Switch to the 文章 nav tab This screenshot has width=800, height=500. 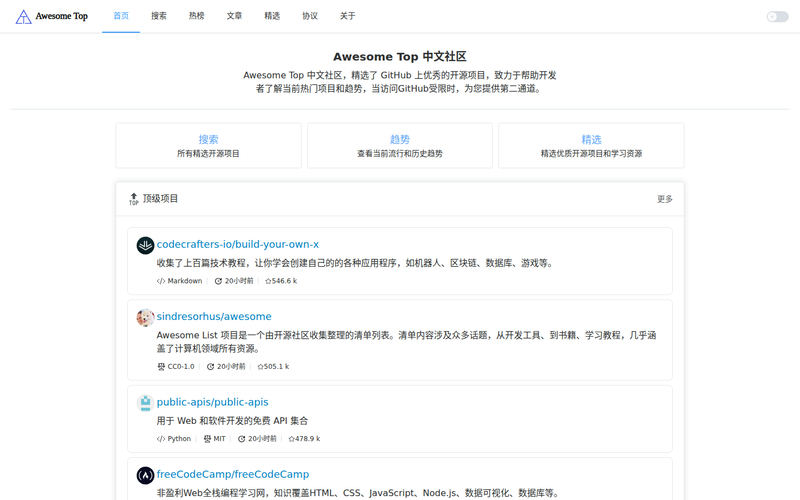point(234,16)
